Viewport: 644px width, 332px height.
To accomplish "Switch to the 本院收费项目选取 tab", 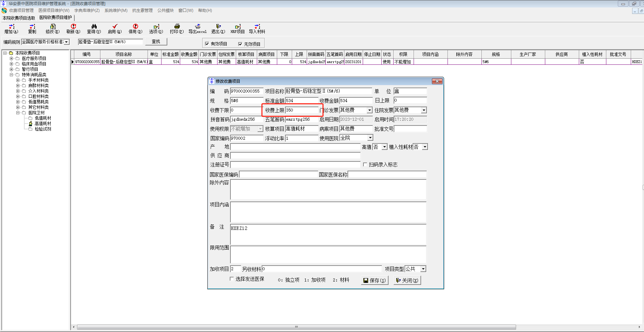I will tap(19, 18).
